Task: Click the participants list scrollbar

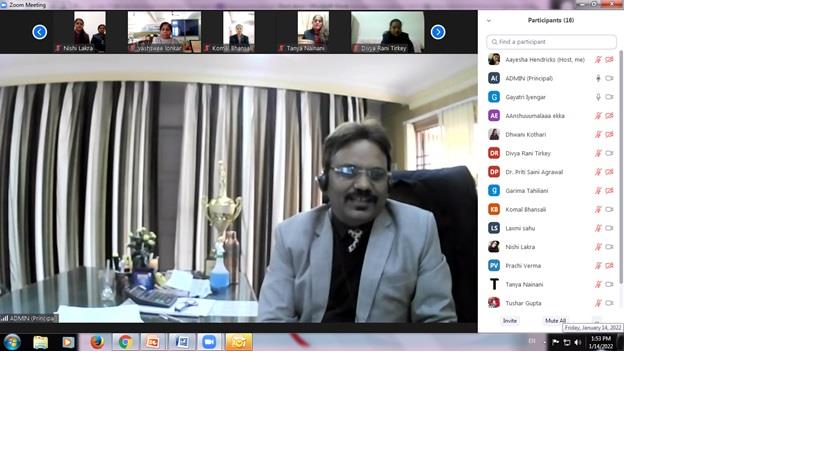Action: [621, 167]
